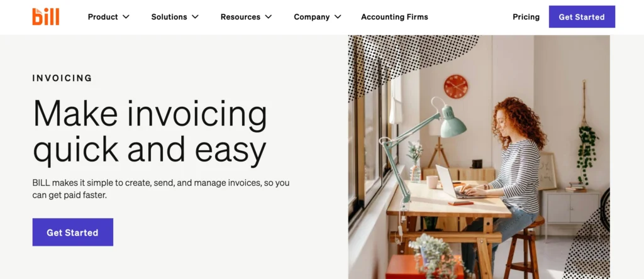Open the Resources menu label

[x=240, y=17]
